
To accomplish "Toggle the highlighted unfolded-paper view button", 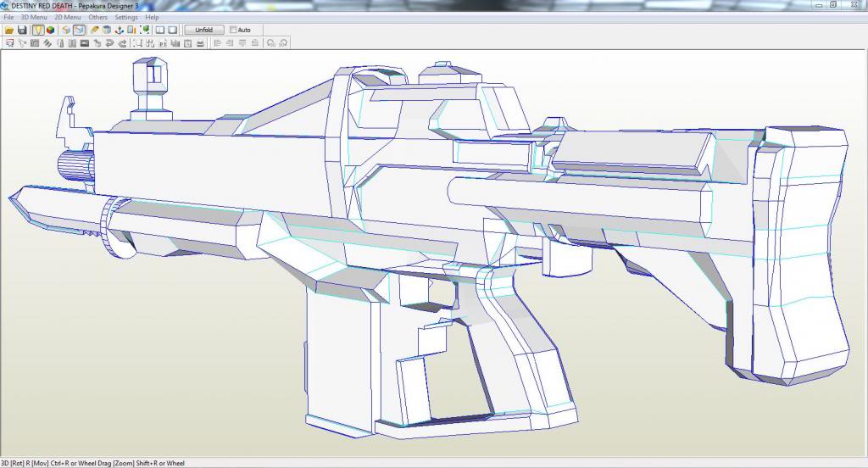I will coord(79,30).
